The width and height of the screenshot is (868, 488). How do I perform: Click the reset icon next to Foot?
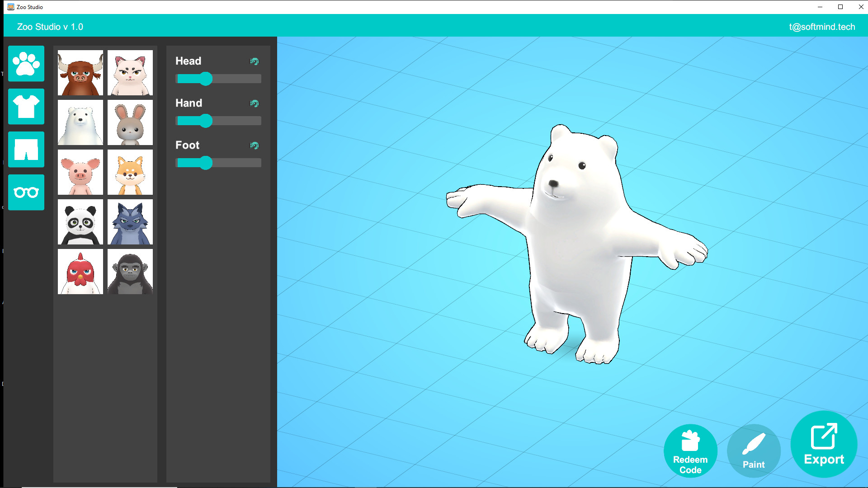[x=255, y=145]
